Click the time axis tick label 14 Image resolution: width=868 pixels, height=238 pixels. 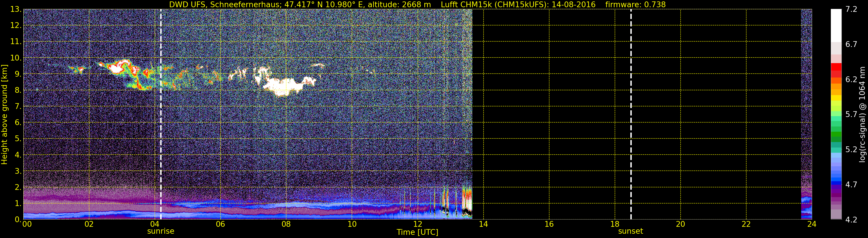tap(483, 224)
